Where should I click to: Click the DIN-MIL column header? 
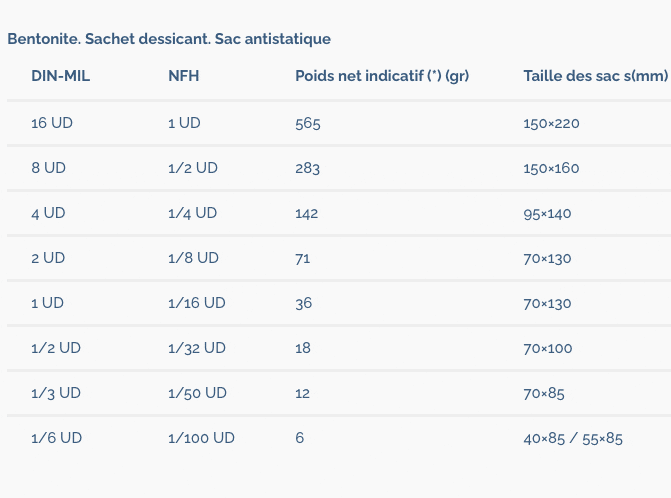[60, 76]
